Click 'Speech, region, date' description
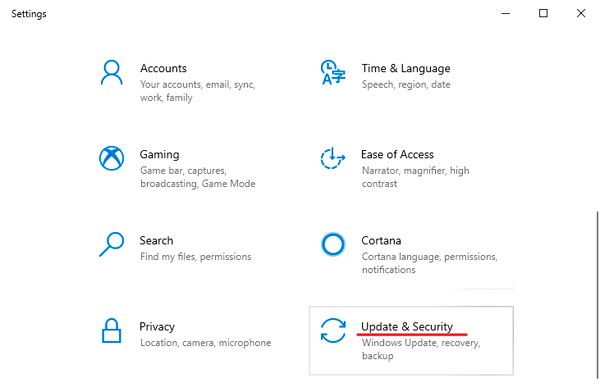The width and height of the screenshot is (600, 392). tap(406, 84)
